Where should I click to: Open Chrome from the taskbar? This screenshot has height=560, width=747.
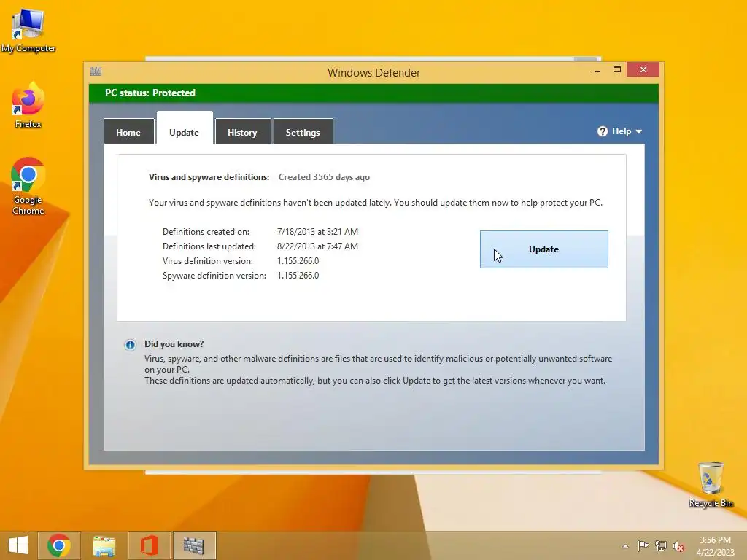click(x=59, y=545)
